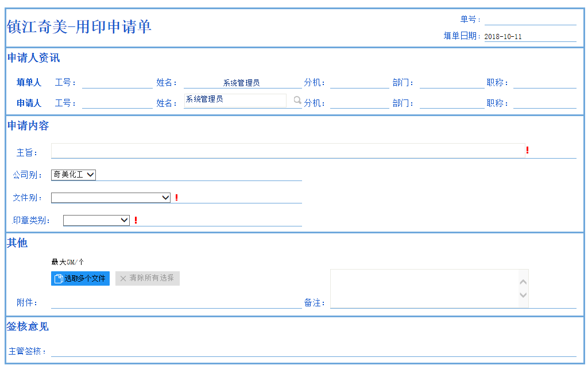This screenshot has height=369, width=588.
Task: Click the red required mark beside 文件别
Action: (176, 198)
